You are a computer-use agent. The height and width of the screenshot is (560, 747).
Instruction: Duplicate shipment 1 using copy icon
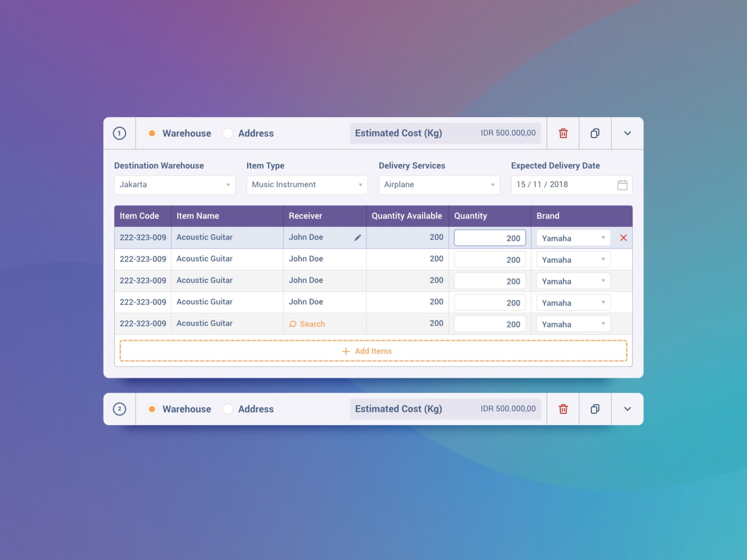pyautogui.click(x=595, y=133)
